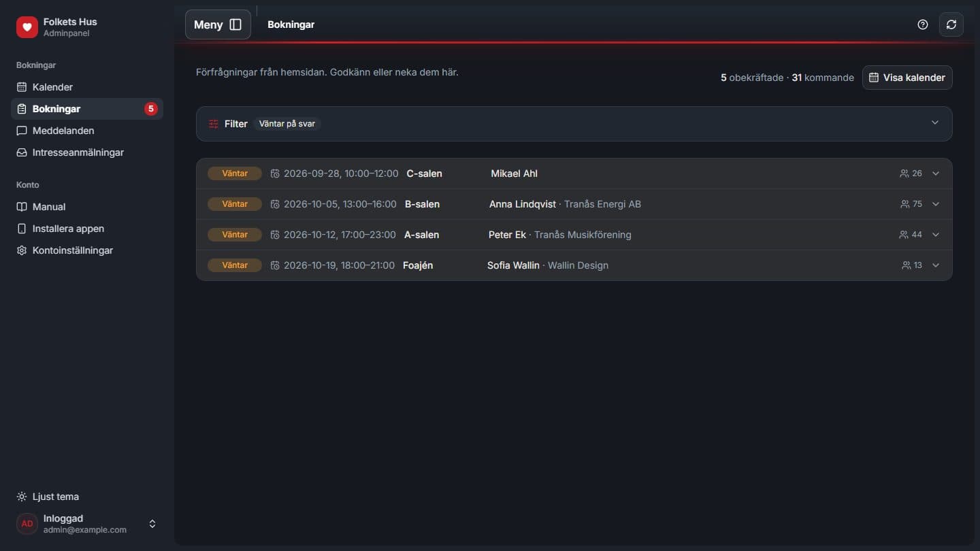
Task: Click the Visa kalender button
Action: (x=907, y=78)
